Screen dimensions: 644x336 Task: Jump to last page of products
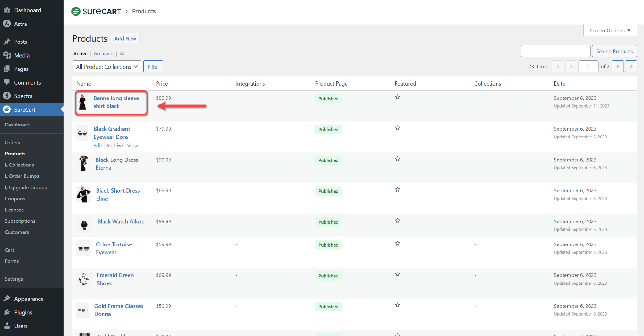pyautogui.click(x=631, y=66)
